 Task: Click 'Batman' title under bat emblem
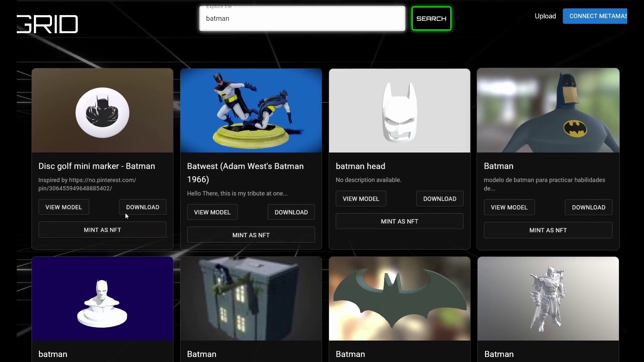350,354
